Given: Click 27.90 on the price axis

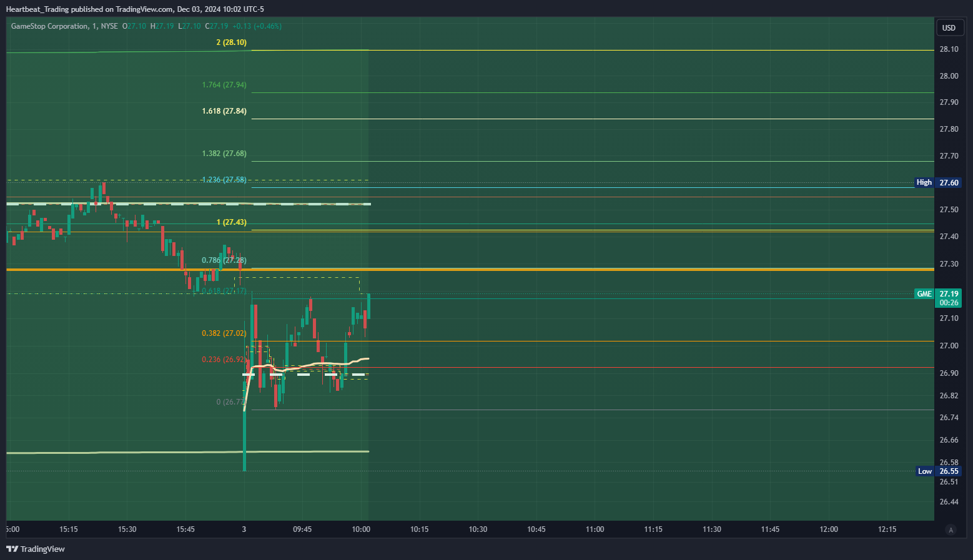Looking at the screenshot, I should click(949, 102).
